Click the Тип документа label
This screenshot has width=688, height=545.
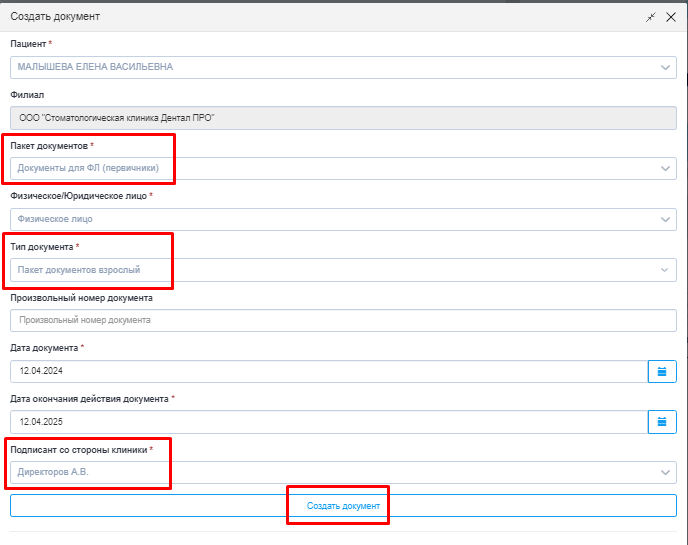click(42, 247)
